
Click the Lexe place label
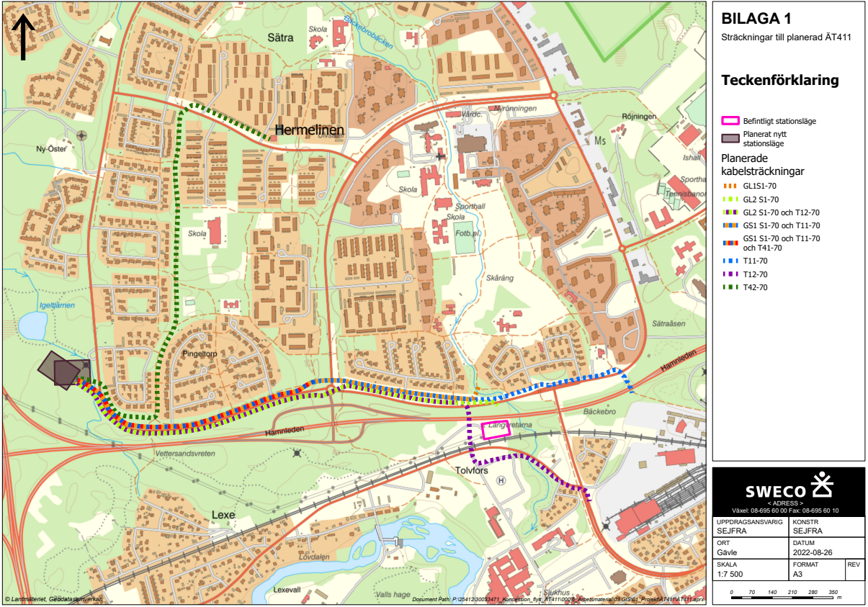(223, 516)
